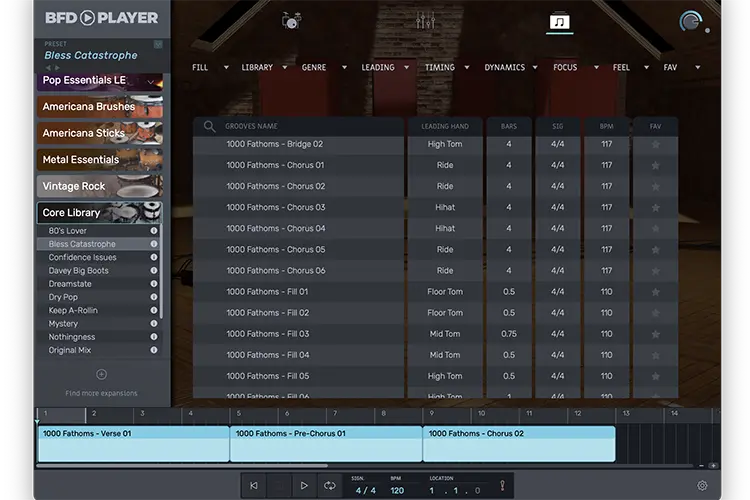Viewport: 750px width, 500px height.
Task: Click the timeline horizontal scrollbar
Action: pos(182,466)
